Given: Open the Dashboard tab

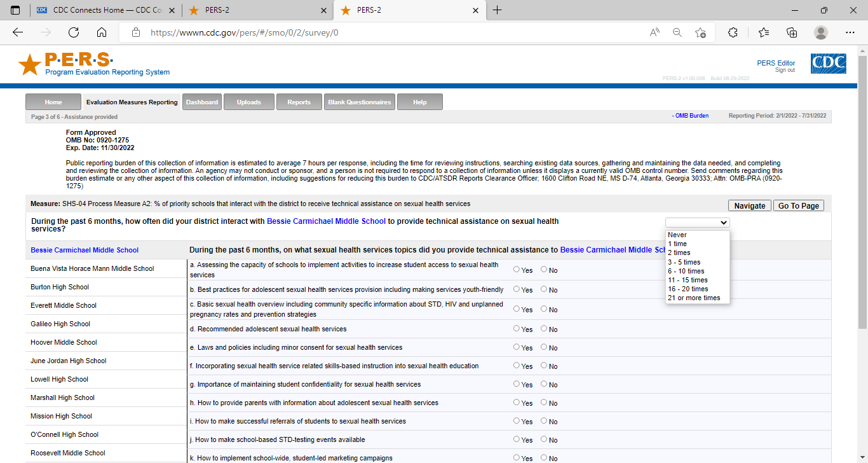Looking at the screenshot, I should (202, 102).
